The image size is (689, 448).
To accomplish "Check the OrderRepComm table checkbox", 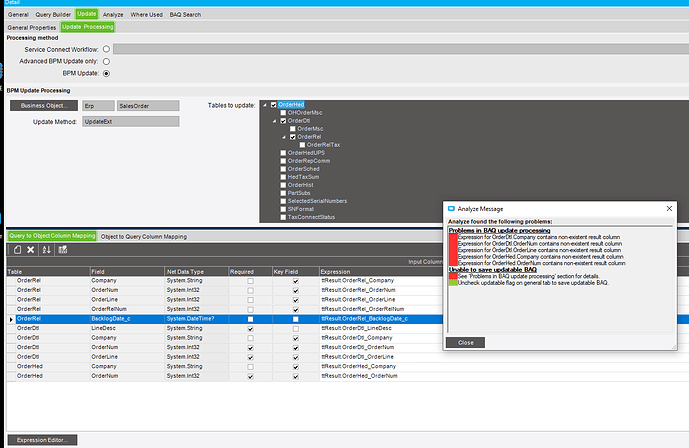I will (x=283, y=161).
